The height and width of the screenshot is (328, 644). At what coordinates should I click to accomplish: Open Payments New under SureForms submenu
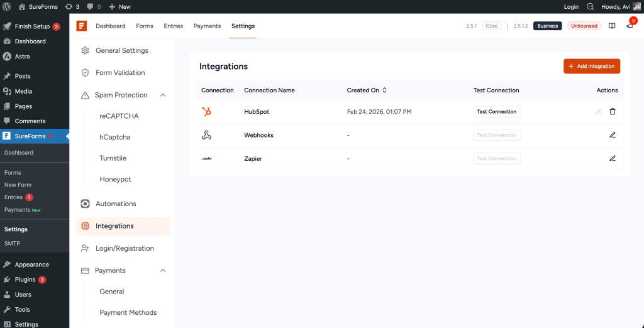click(x=23, y=210)
